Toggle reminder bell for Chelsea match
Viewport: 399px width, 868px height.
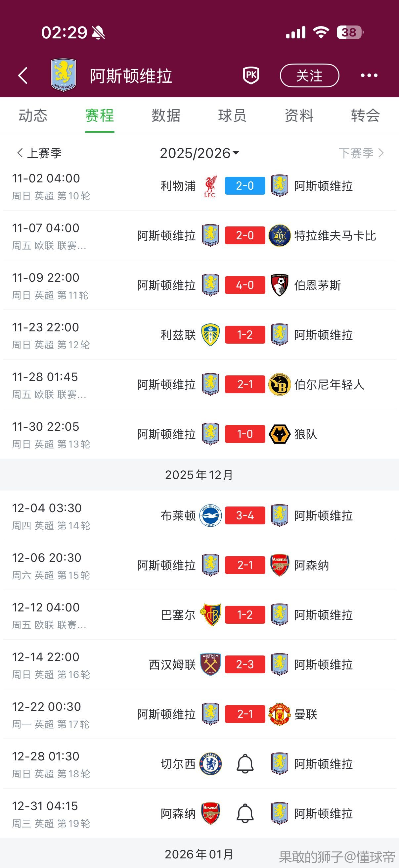coord(245,763)
